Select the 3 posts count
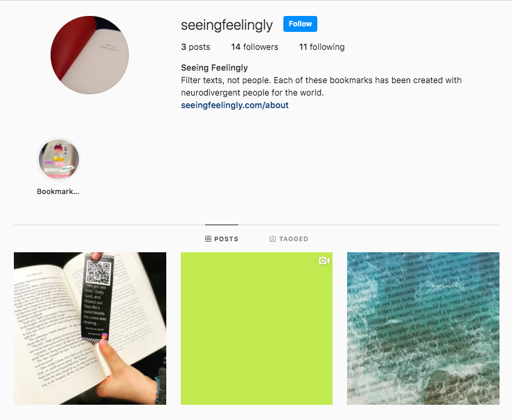Viewport: 512px width, 420px height. [x=195, y=47]
